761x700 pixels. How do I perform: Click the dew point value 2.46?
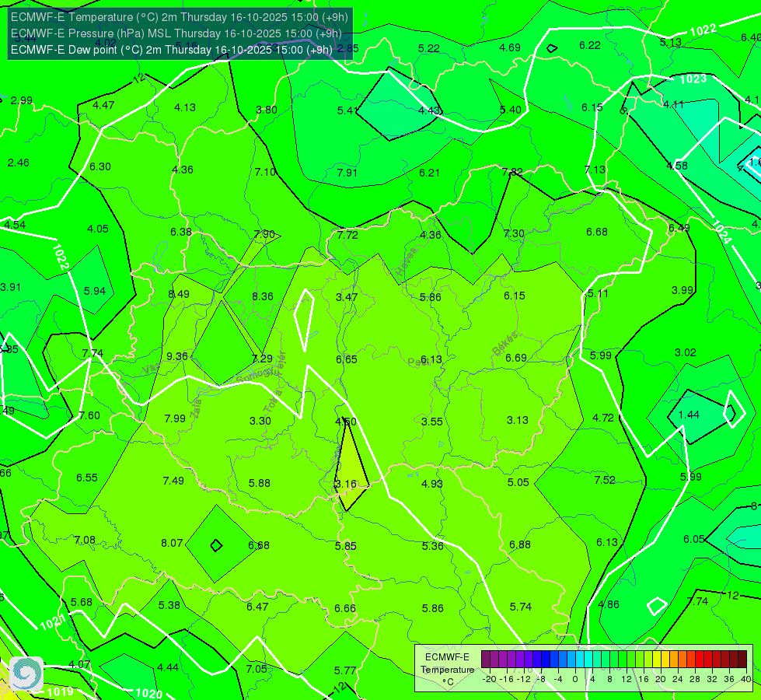(19, 163)
